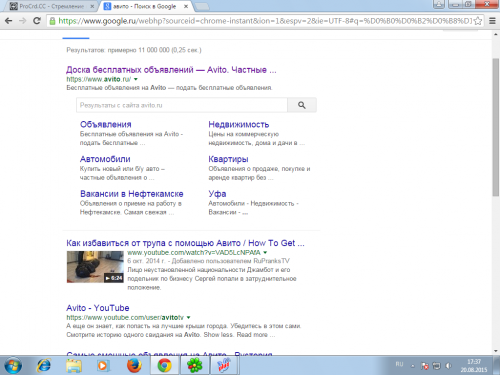Image resolution: width=500 pixels, height=375 pixels.
Task: Open Windows Explorer folder in taskbar
Action: tap(74, 366)
